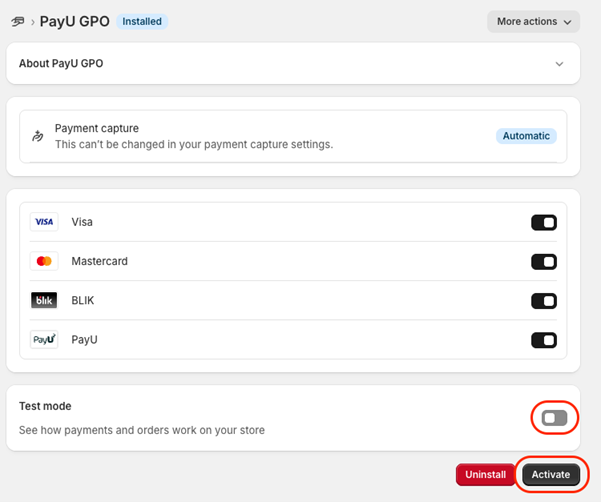The width and height of the screenshot is (601, 502).
Task: Enable Test mode switch
Action: pos(554,418)
